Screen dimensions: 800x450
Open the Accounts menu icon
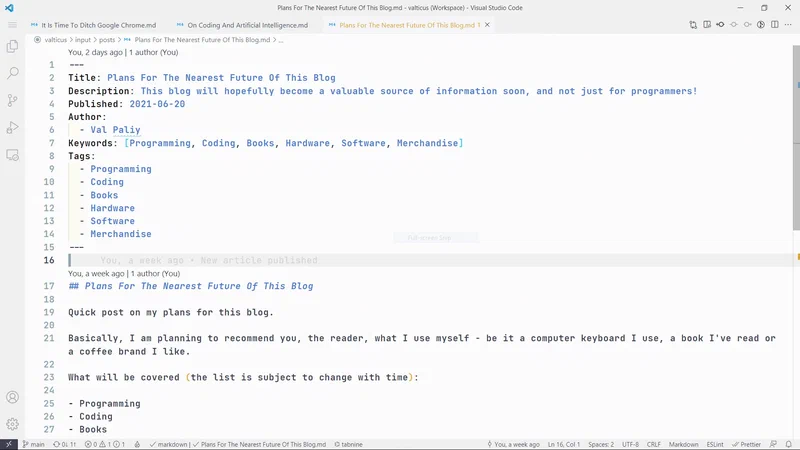[x=13, y=398]
